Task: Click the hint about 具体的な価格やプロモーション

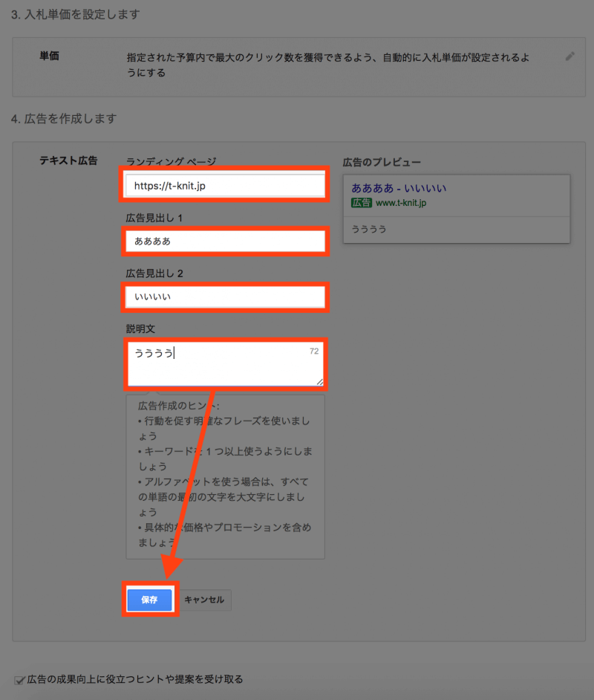Action: click(x=225, y=535)
